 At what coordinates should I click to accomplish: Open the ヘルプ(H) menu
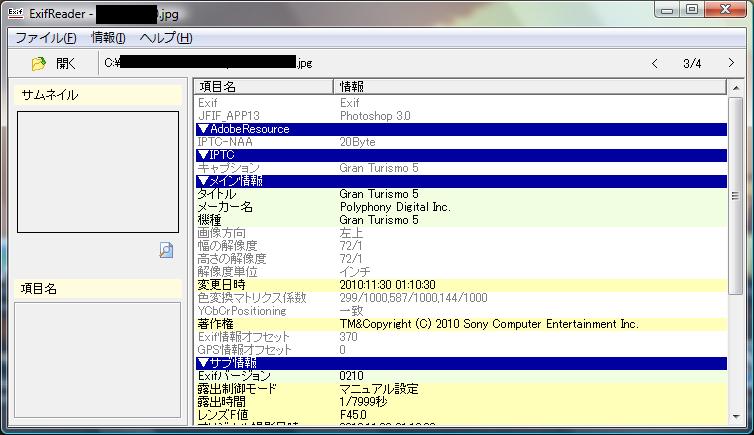coord(166,38)
